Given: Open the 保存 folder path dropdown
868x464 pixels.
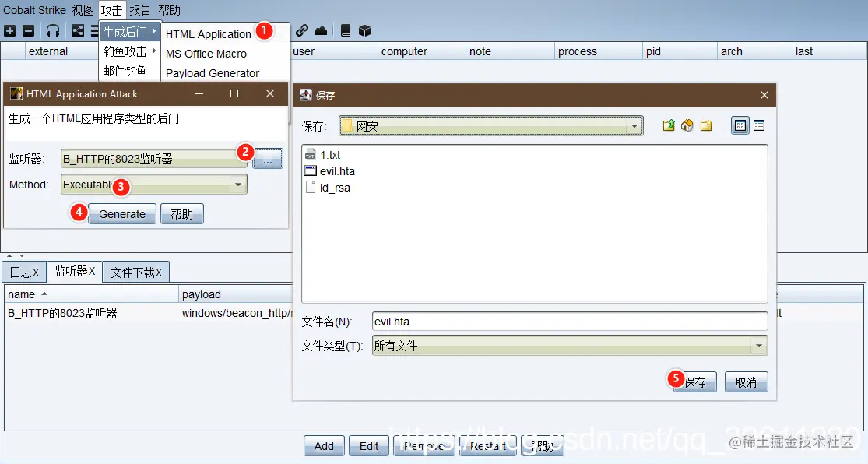Looking at the screenshot, I should click(x=634, y=125).
